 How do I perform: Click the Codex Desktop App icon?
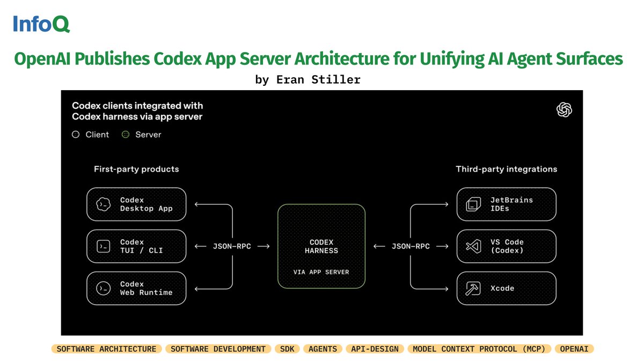[103, 204]
